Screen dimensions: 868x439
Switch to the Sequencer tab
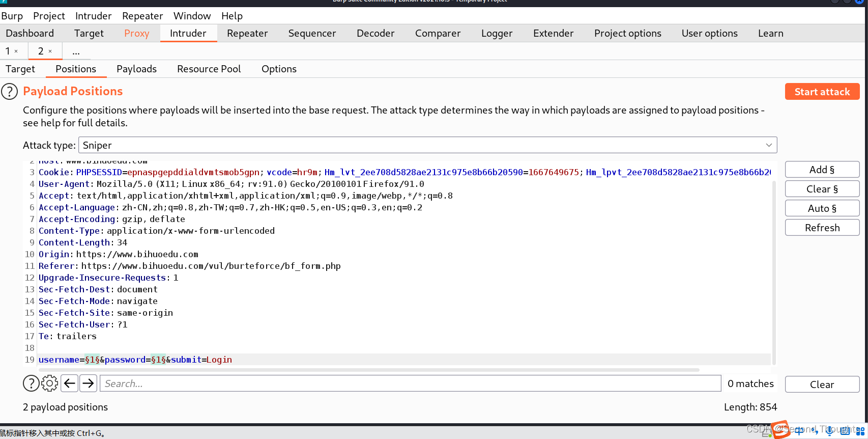pos(312,33)
